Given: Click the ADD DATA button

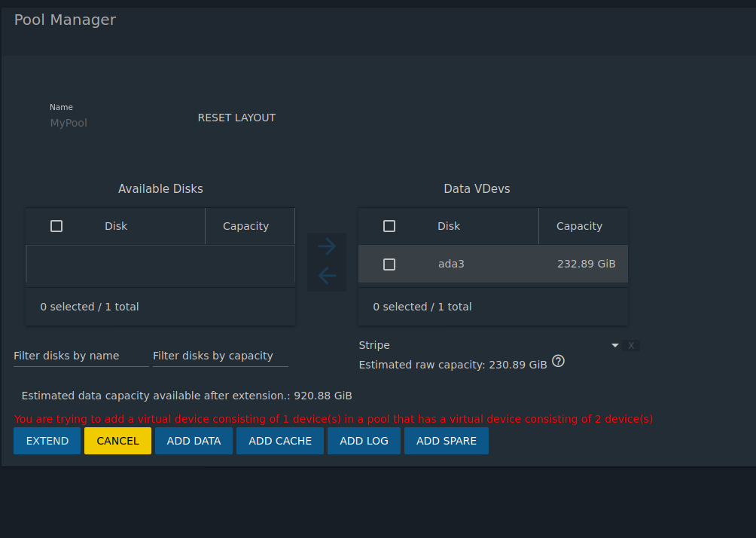Looking at the screenshot, I should (x=194, y=441).
